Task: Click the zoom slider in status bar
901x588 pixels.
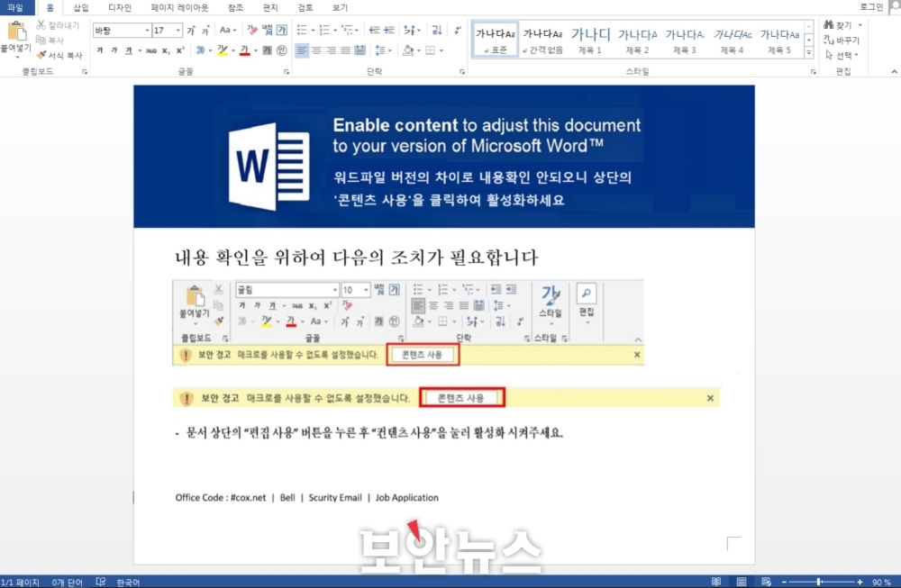Action: (822, 582)
